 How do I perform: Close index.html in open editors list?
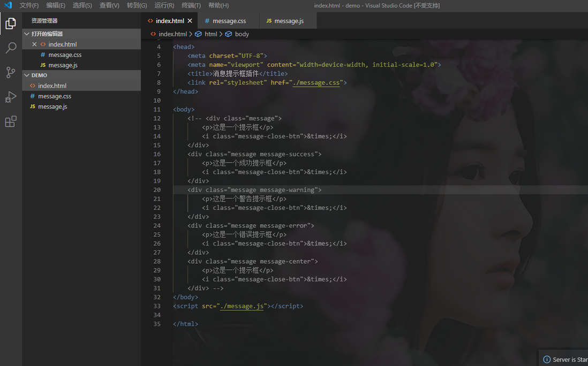coord(34,44)
